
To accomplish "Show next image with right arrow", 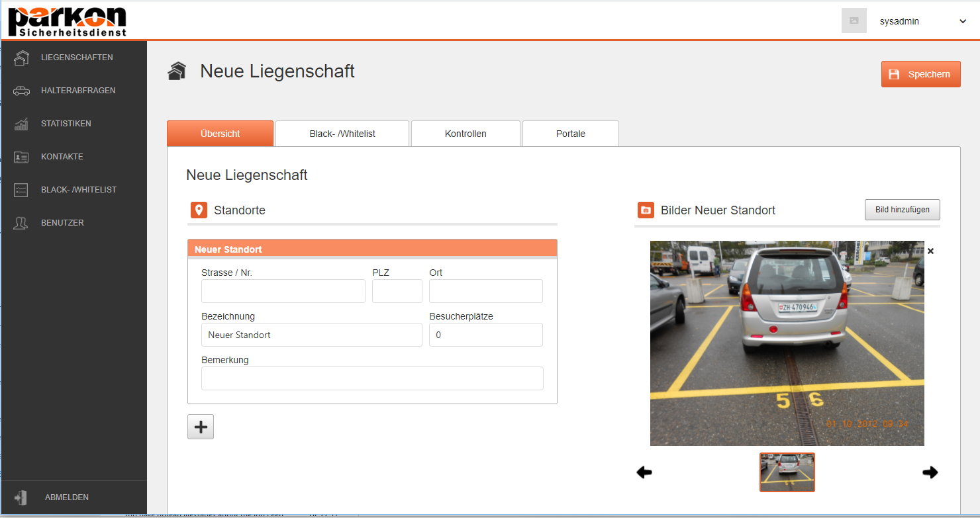I will 930,472.
